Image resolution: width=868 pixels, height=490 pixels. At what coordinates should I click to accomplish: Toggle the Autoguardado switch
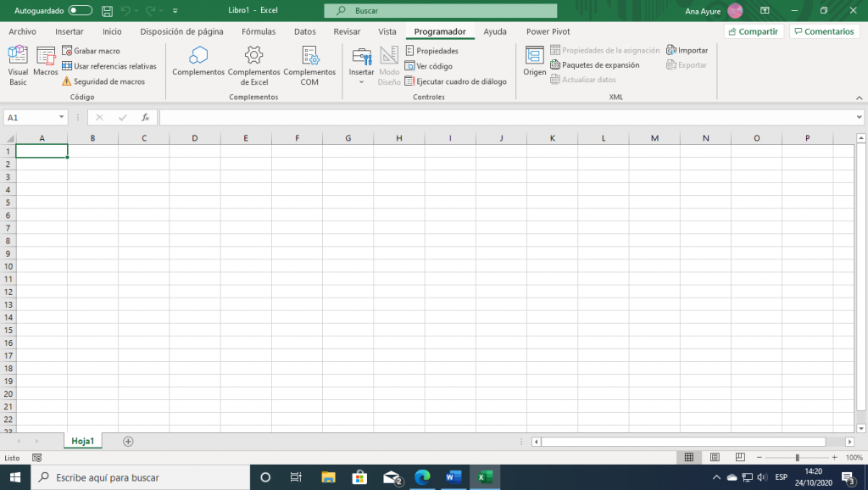click(x=81, y=10)
